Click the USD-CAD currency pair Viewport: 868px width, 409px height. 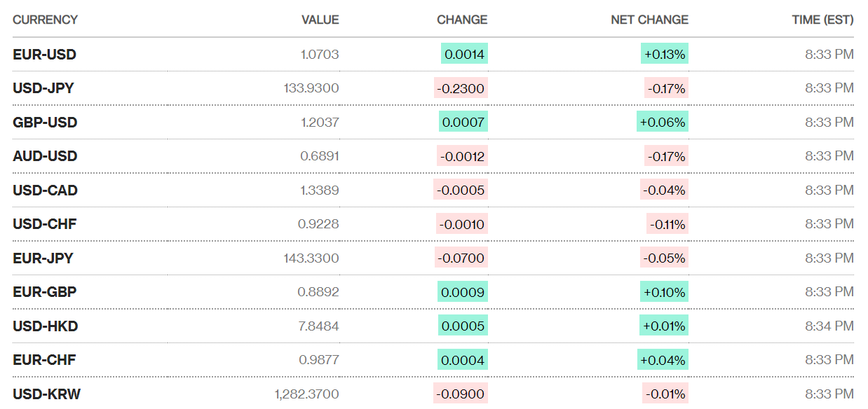45,190
